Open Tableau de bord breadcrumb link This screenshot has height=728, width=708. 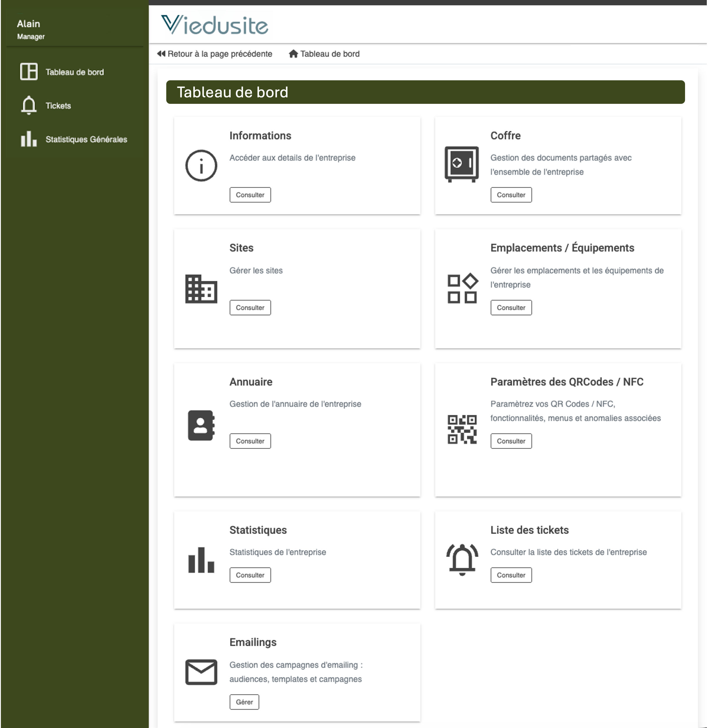[x=324, y=54]
